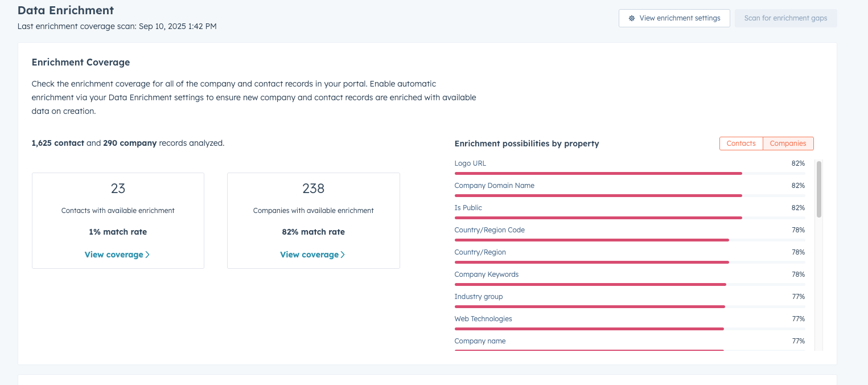Click the Company Keywords progress bar
Screen dimensions: 868x385
point(630,284)
